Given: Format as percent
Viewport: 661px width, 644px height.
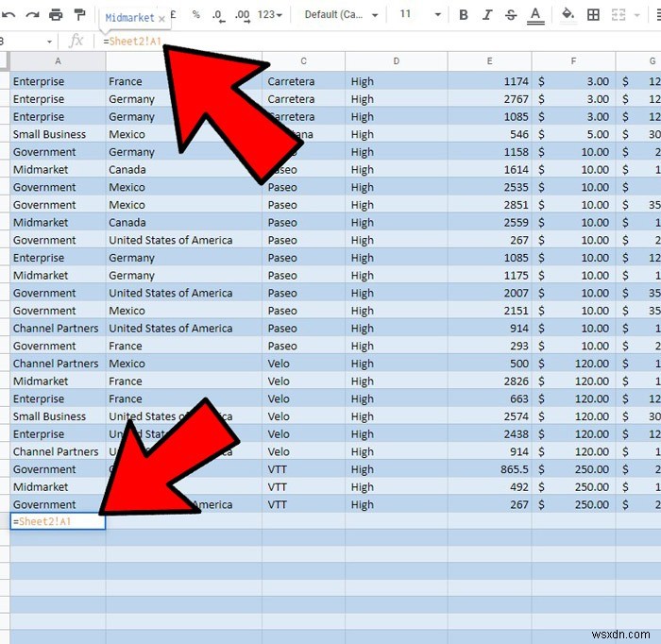Looking at the screenshot, I should 196,14.
